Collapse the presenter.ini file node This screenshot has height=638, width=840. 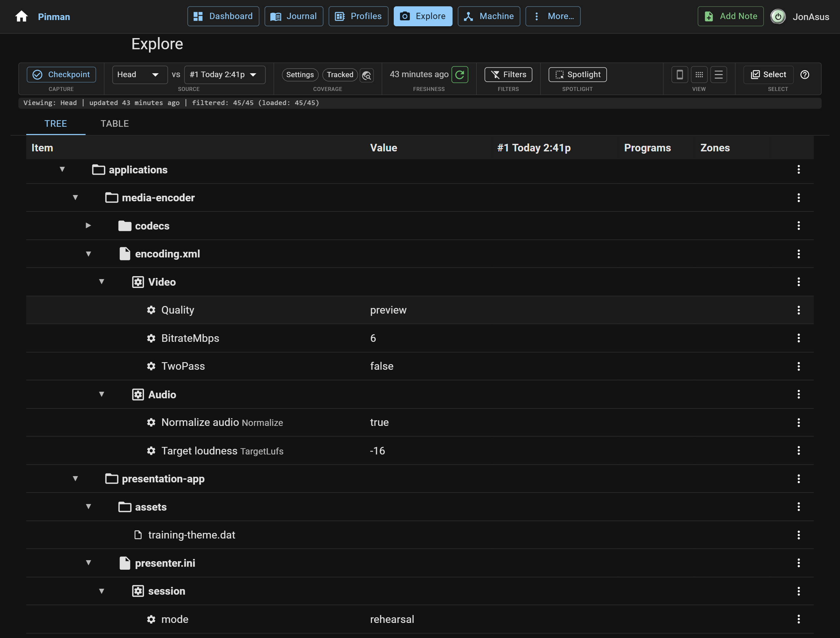pyautogui.click(x=88, y=563)
